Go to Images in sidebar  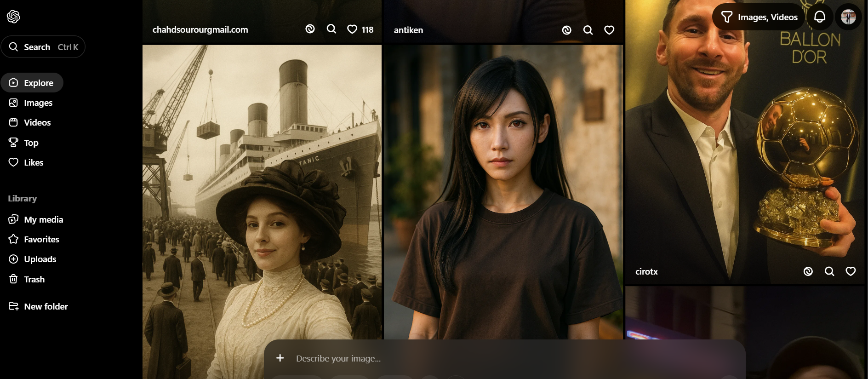point(31,103)
